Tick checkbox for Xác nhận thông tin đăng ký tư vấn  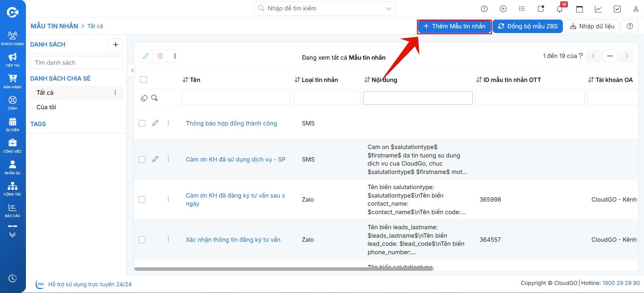(x=142, y=240)
